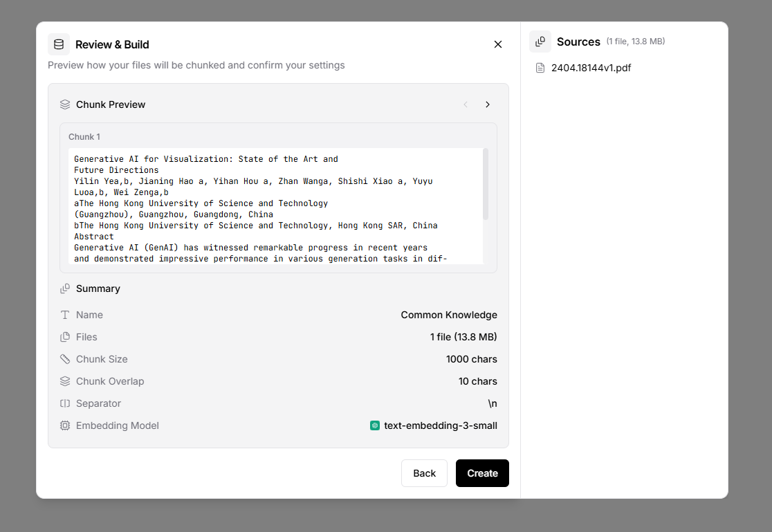
Task: Click the Common Knowledge name value
Action: (x=449, y=315)
